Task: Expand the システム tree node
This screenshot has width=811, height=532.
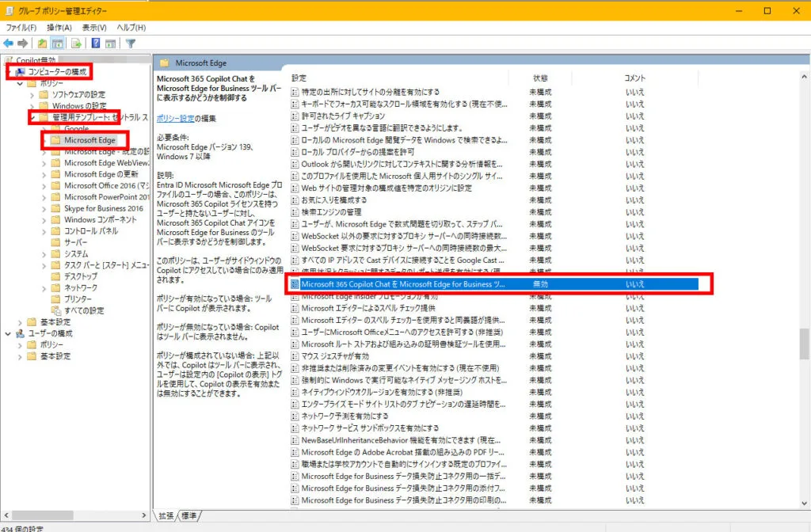Action: tap(44, 254)
